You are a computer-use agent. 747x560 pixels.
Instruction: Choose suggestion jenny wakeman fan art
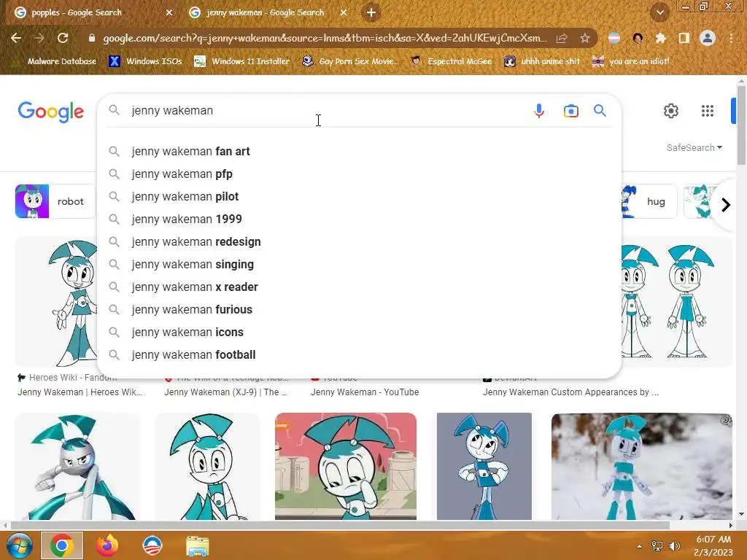(359, 152)
